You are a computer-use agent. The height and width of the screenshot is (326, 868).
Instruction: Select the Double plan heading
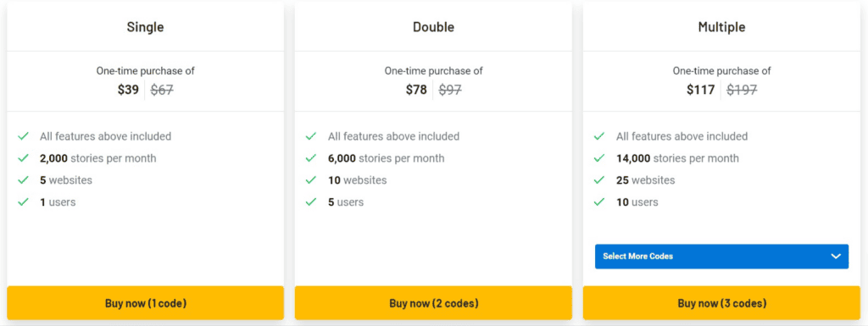click(x=433, y=26)
